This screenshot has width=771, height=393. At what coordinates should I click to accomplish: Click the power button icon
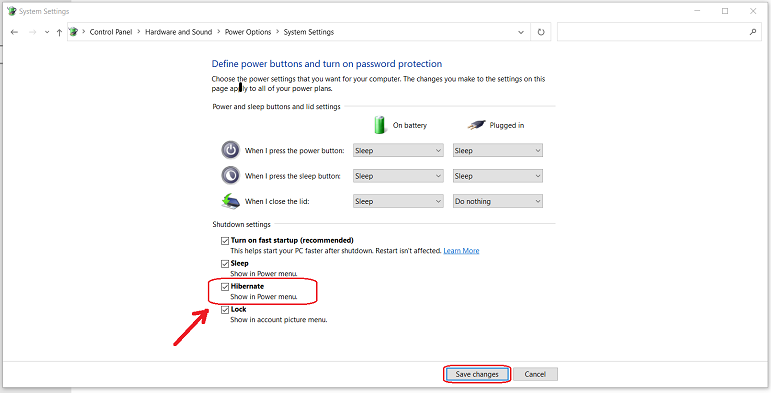coord(231,150)
